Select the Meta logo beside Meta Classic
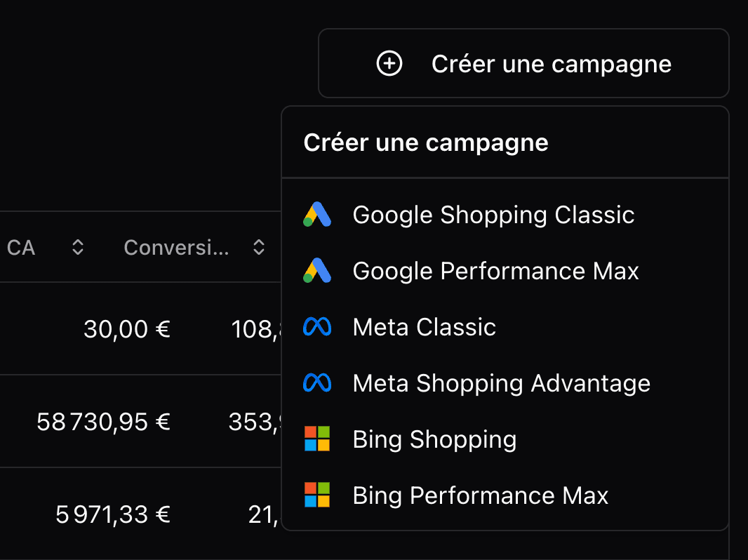This screenshot has height=560, width=748. click(317, 327)
